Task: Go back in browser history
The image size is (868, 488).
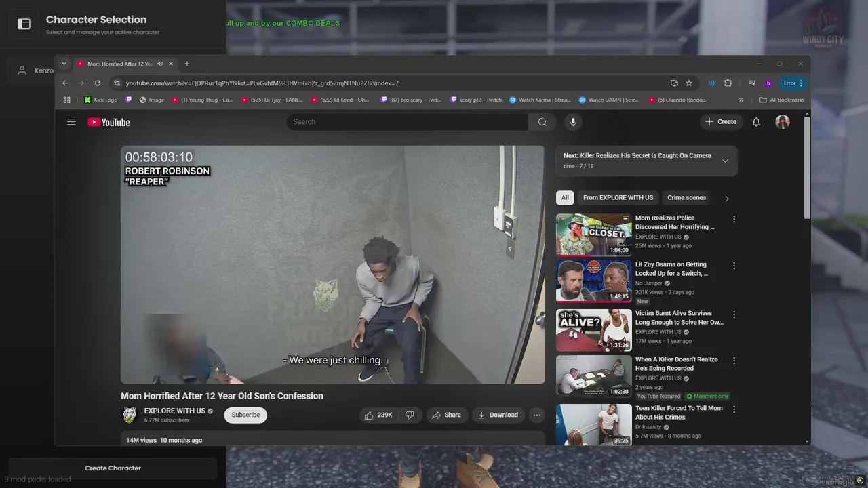Action: pyautogui.click(x=65, y=83)
